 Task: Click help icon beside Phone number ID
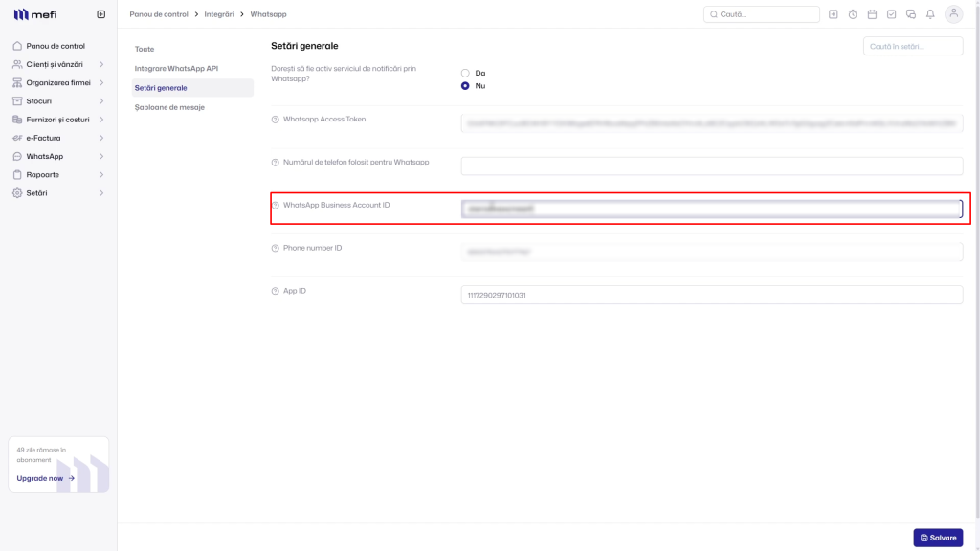(x=275, y=248)
